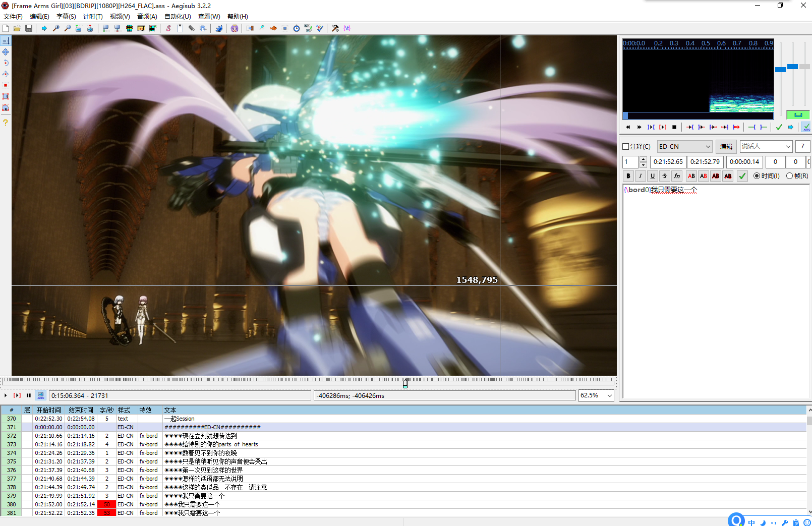
Task: Open the 62.5% video zoom dropdown
Action: (596, 395)
